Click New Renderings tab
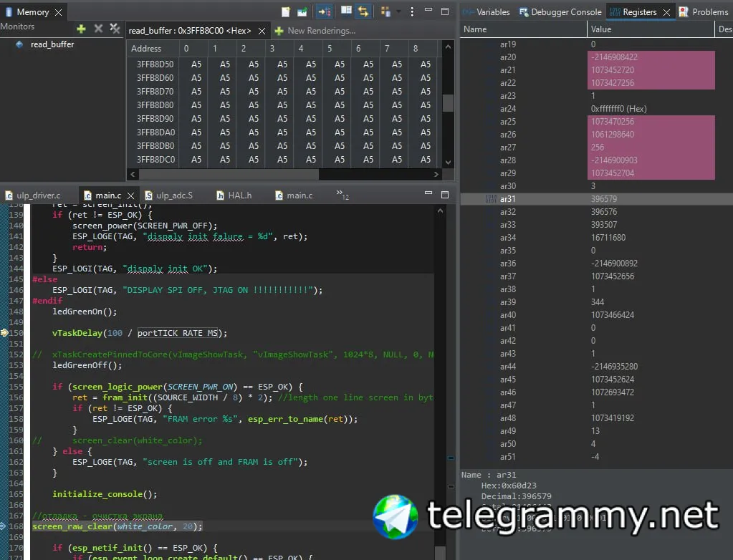Screen dimensions: 733x560 pyautogui.click(x=315, y=31)
